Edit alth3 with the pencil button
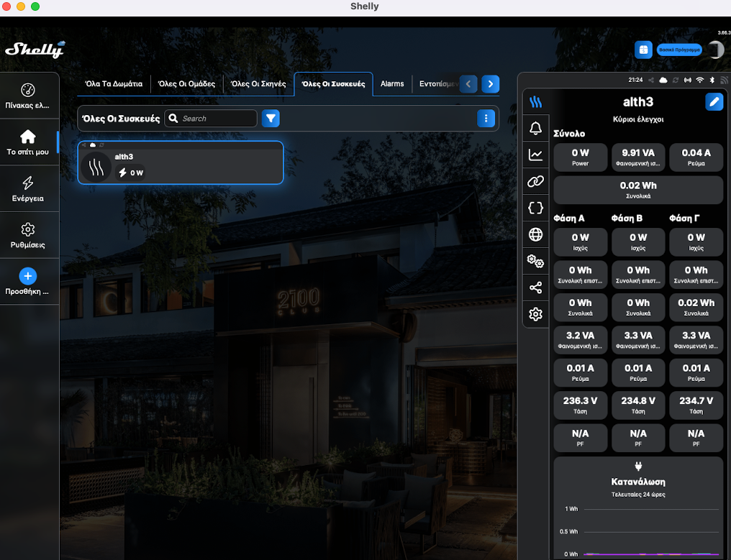731x560 pixels. [714, 101]
